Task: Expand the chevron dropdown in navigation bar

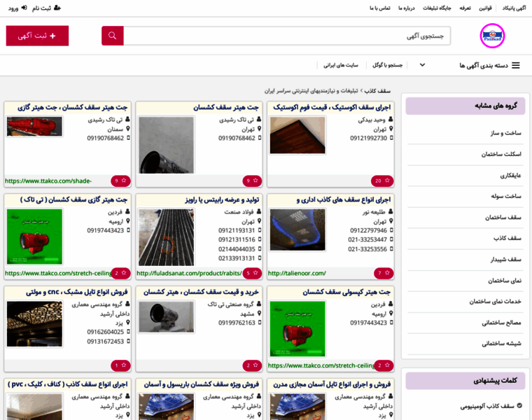Action: (422, 65)
